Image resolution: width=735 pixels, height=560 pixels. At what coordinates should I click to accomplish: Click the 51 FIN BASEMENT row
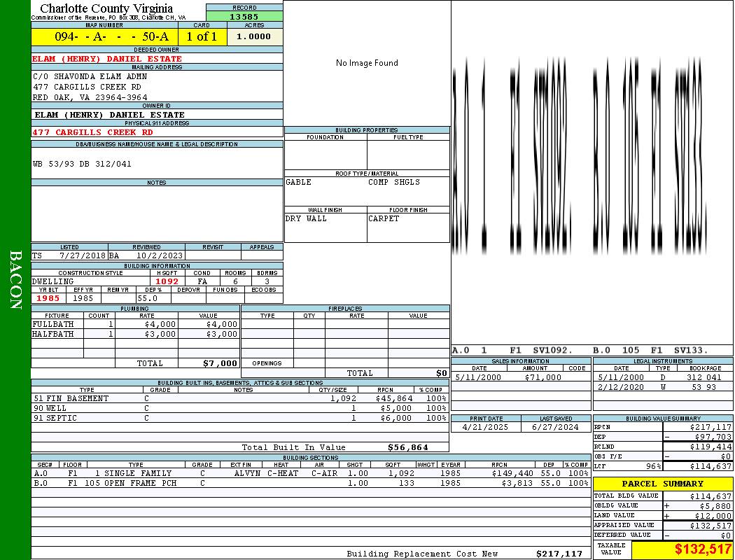click(240, 398)
